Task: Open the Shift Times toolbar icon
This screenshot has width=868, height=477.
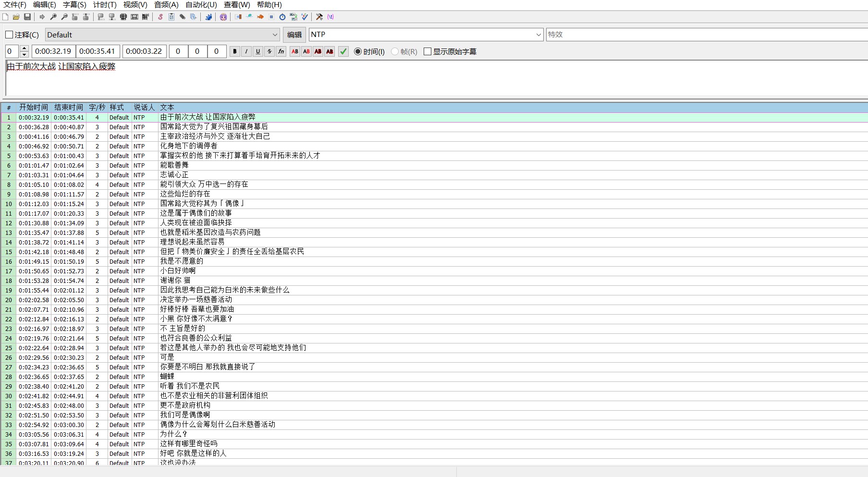Action: 238,17
